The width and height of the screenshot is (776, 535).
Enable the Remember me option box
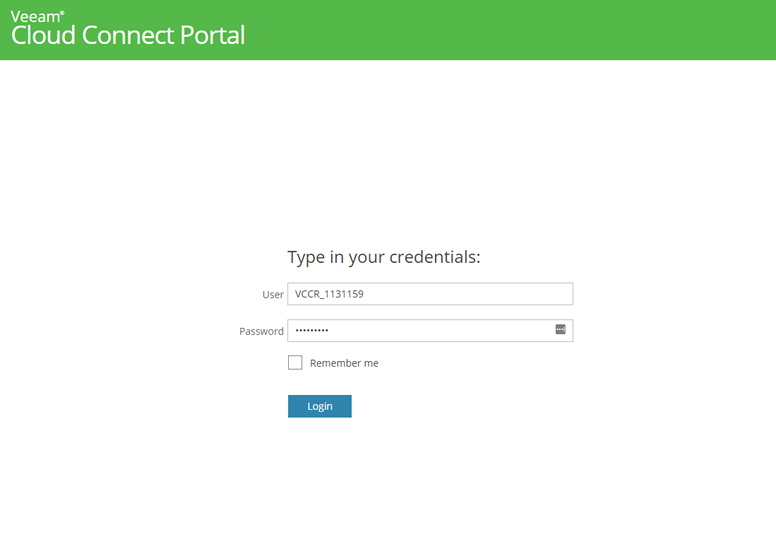click(295, 363)
